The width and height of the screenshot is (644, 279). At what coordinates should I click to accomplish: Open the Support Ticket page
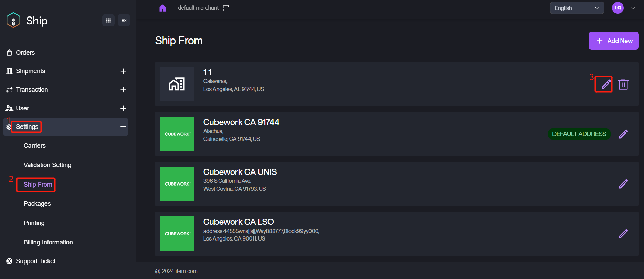35,261
